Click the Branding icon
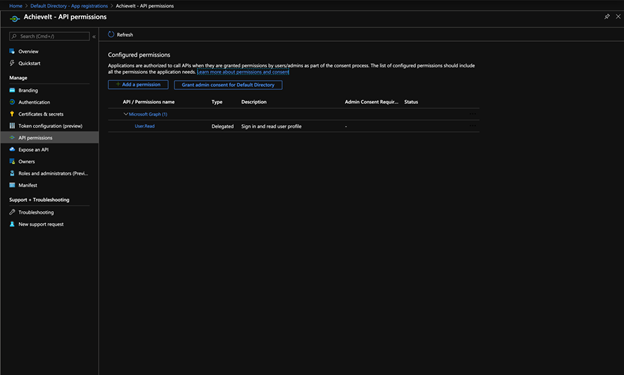 [12, 90]
